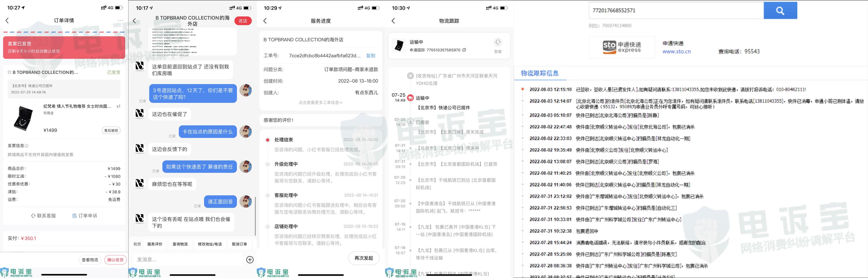The height and width of the screenshot is (278, 868).
Task: Tap the 运输中 truck marker in the timeline
Action: click(410, 98)
